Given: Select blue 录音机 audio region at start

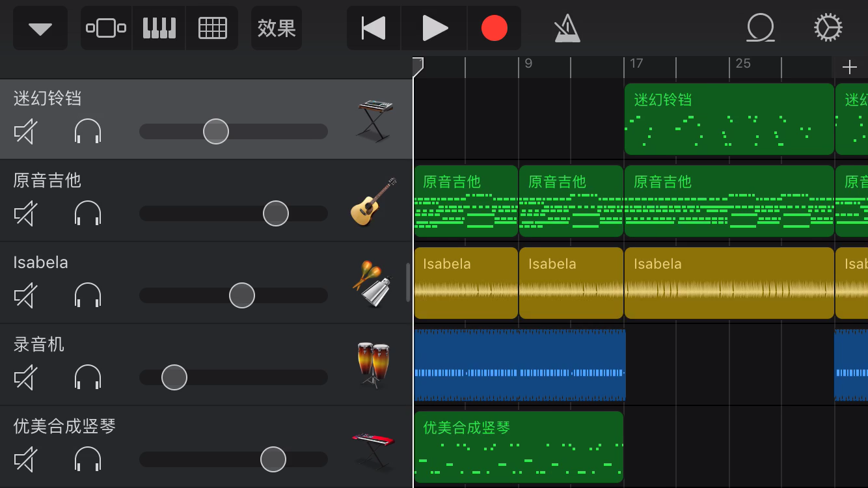Looking at the screenshot, I should pos(520,365).
